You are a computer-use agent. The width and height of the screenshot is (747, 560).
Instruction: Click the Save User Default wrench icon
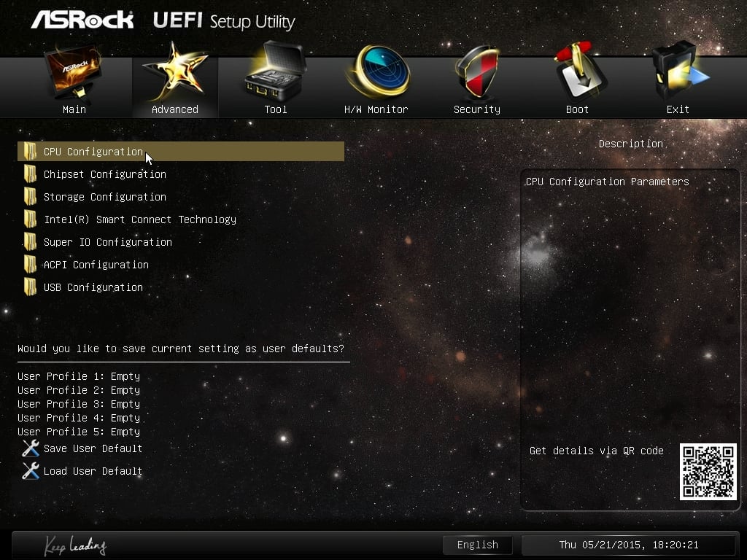pyautogui.click(x=31, y=448)
